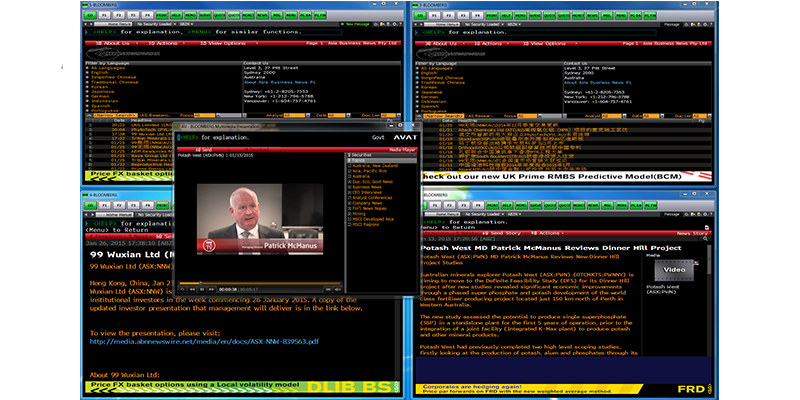The height and width of the screenshot is (400, 800).
Task: Select Traditional Chinese filter in 3-BLOOMBERG window
Action: 442,82
